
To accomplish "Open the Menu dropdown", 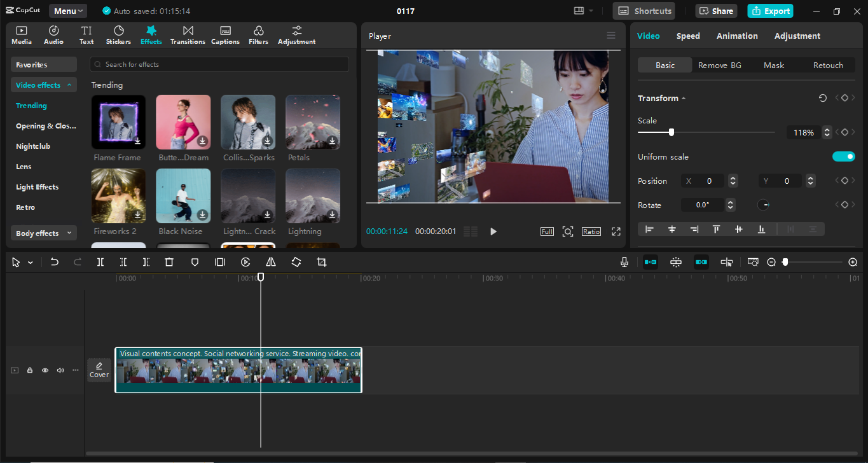I will click(x=67, y=10).
